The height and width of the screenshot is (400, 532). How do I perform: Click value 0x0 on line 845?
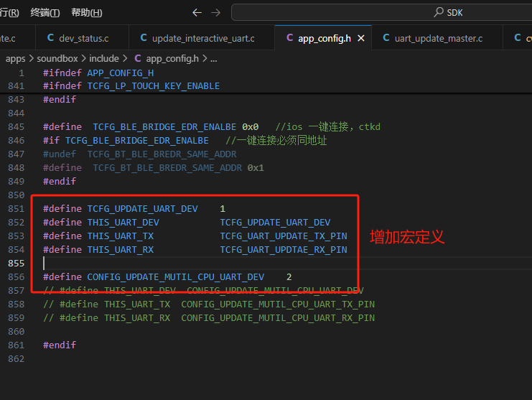coord(251,127)
